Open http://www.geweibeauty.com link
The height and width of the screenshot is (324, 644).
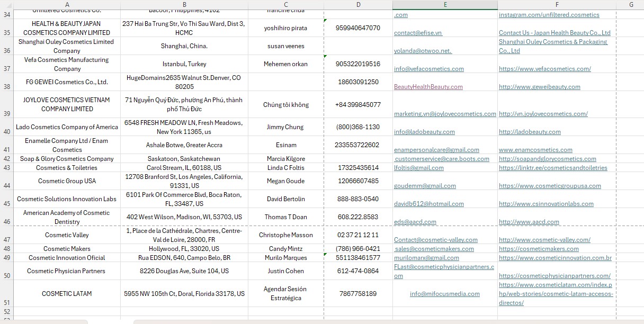pos(540,87)
